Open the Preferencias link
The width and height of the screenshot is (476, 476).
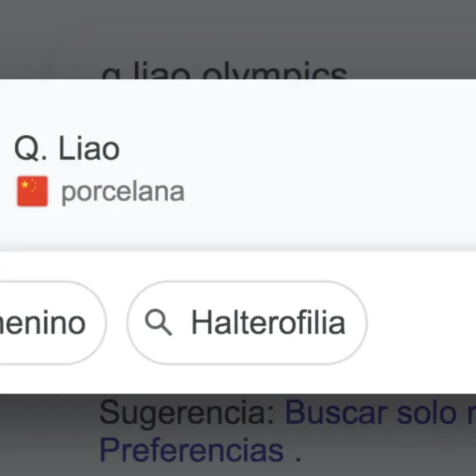[191, 450]
